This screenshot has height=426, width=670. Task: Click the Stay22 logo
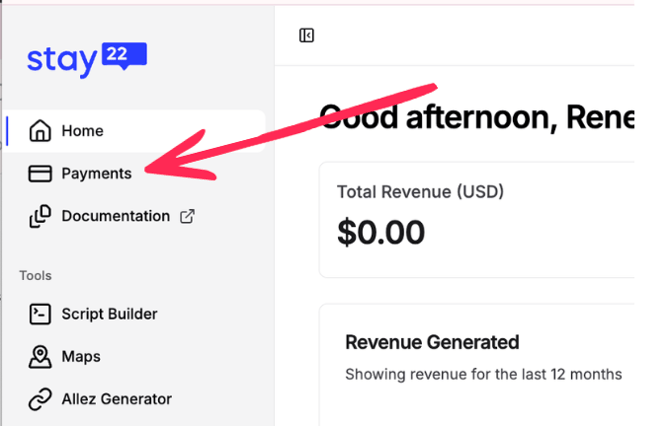click(x=86, y=59)
